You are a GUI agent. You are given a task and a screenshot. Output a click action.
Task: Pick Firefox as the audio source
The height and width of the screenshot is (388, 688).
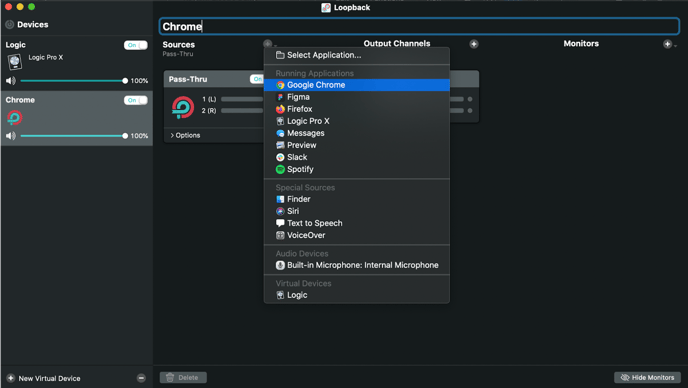click(x=357, y=109)
